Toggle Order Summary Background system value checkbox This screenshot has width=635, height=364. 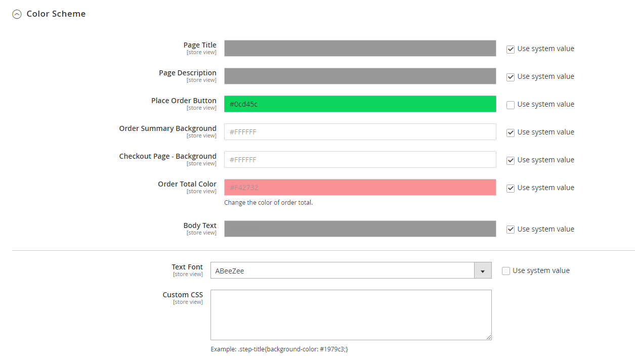pos(511,132)
